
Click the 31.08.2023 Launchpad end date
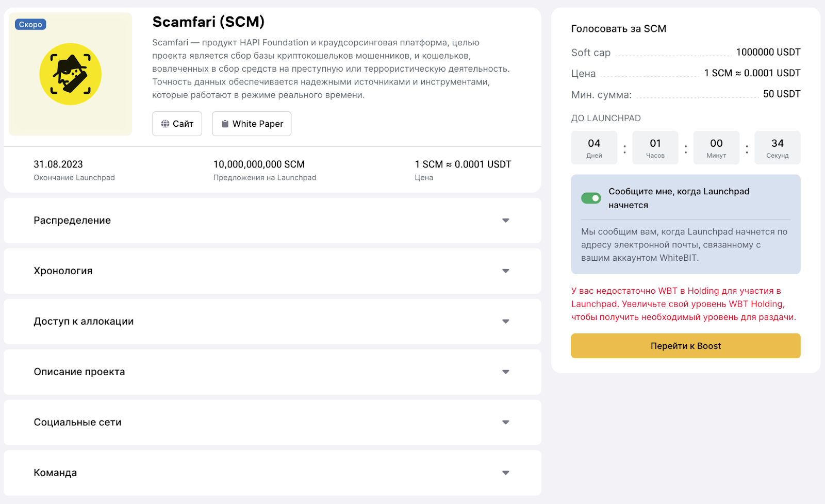click(x=58, y=164)
